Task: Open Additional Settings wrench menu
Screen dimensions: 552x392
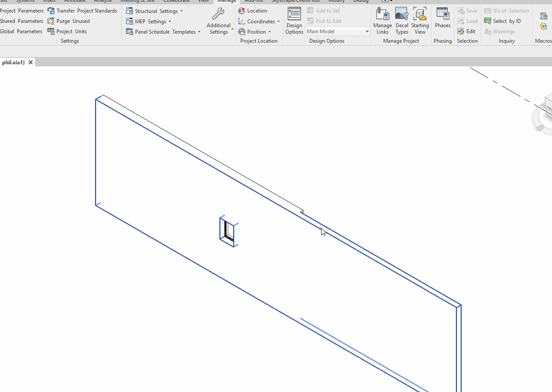Action: [x=219, y=21]
